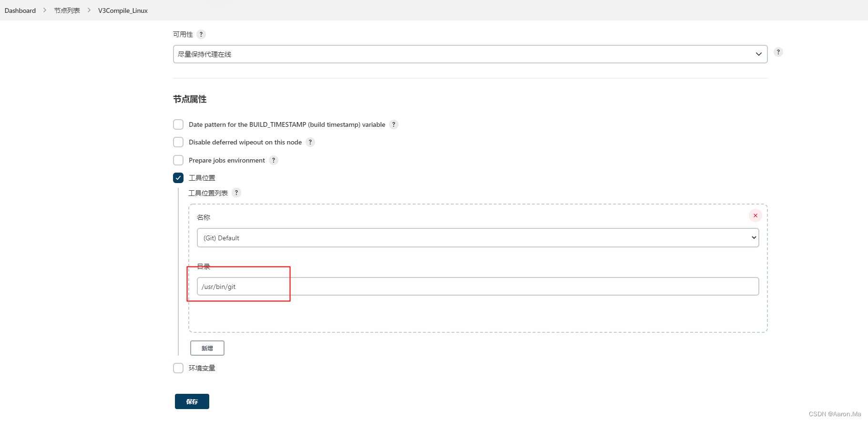
Task: Show help for Prepare jobs environment
Action: [274, 160]
